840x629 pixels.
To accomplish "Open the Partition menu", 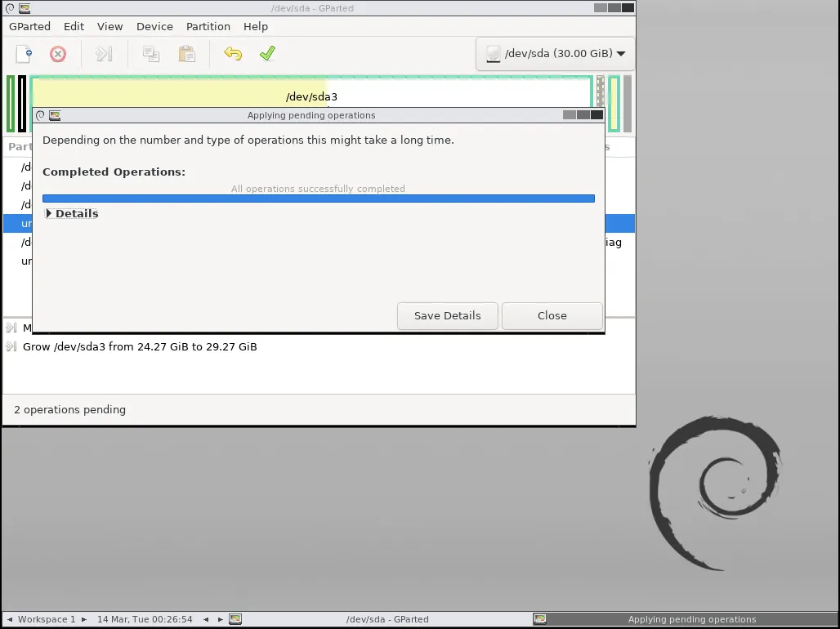I will 208,26.
